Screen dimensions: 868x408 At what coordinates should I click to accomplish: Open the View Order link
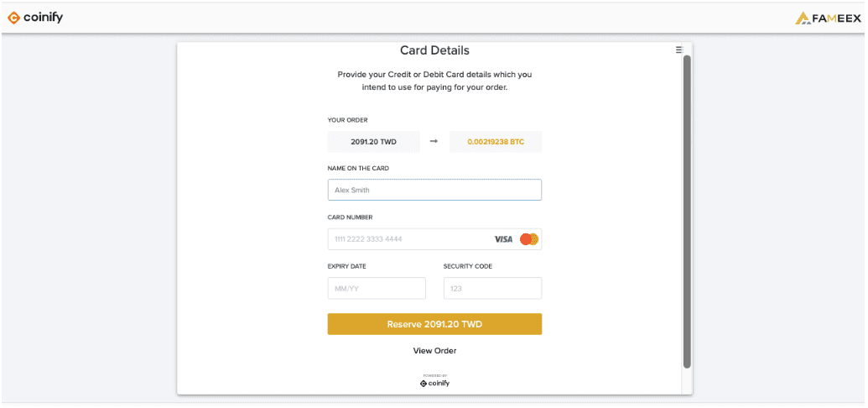pos(434,351)
